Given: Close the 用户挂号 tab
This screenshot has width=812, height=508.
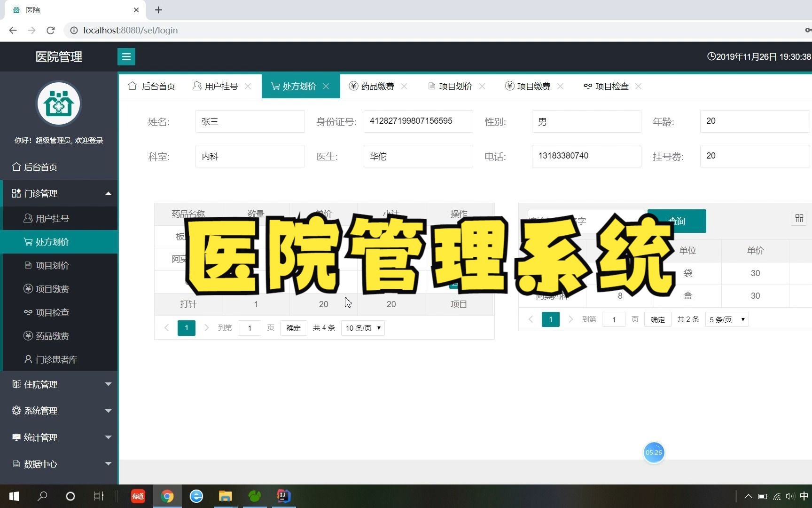Looking at the screenshot, I should (248, 86).
